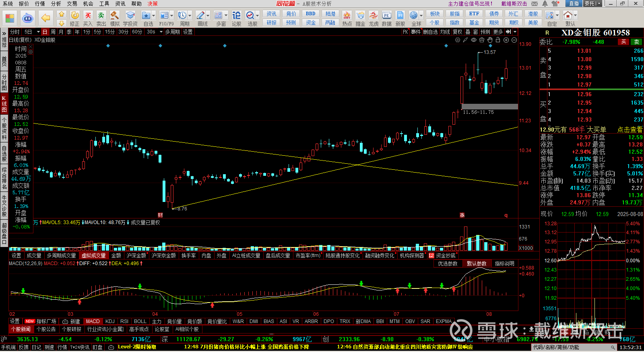Click the ETF button
Screen dimensions: 644x352
pos(474,14)
